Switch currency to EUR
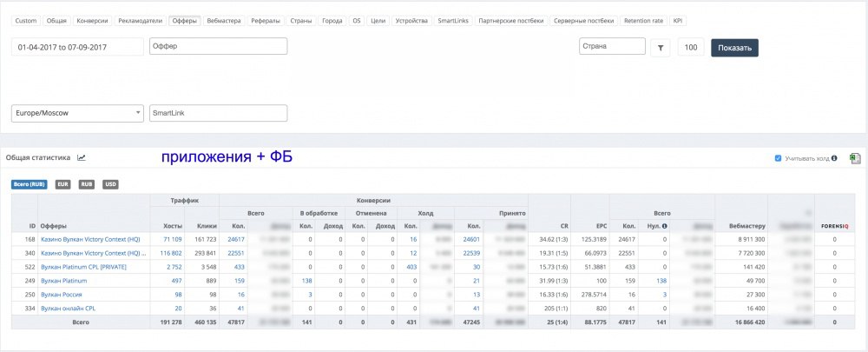Viewport: 868px width, 352px height. [63, 184]
